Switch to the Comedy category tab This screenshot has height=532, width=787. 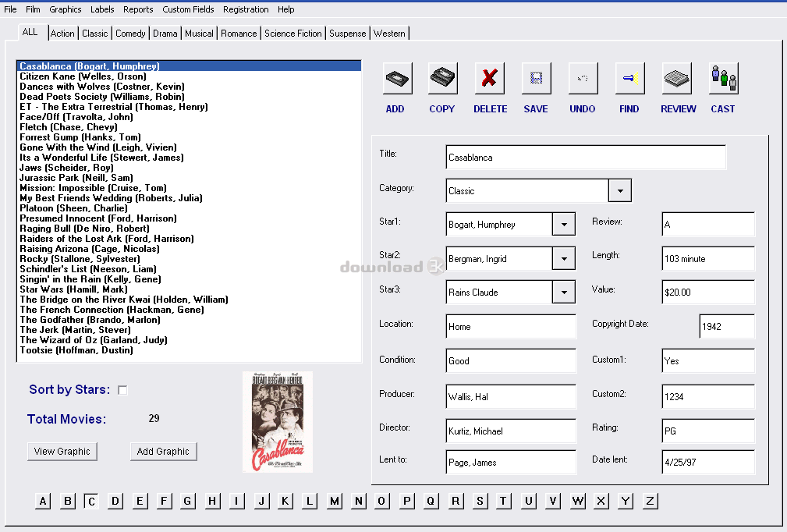tap(130, 33)
